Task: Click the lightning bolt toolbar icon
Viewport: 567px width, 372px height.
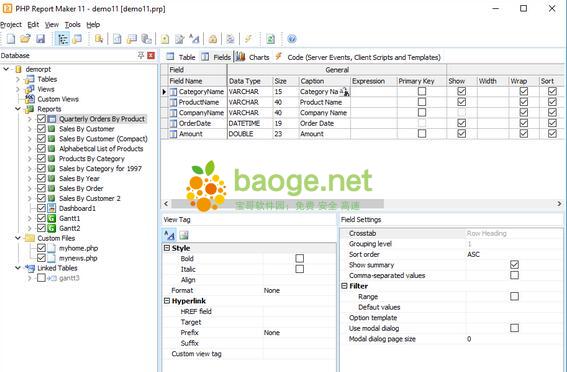Action: tap(248, 39)
